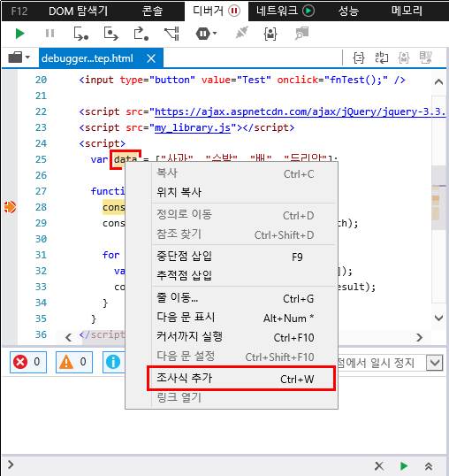The image size is (449, 476).
Task: Click the Step Into toolbar icon
Action: pos(81,34)
